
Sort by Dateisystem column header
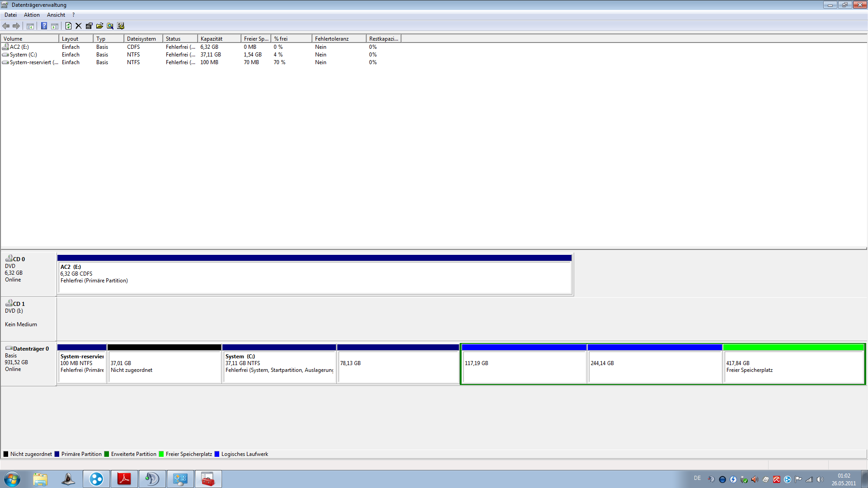(x=142, y=39)
